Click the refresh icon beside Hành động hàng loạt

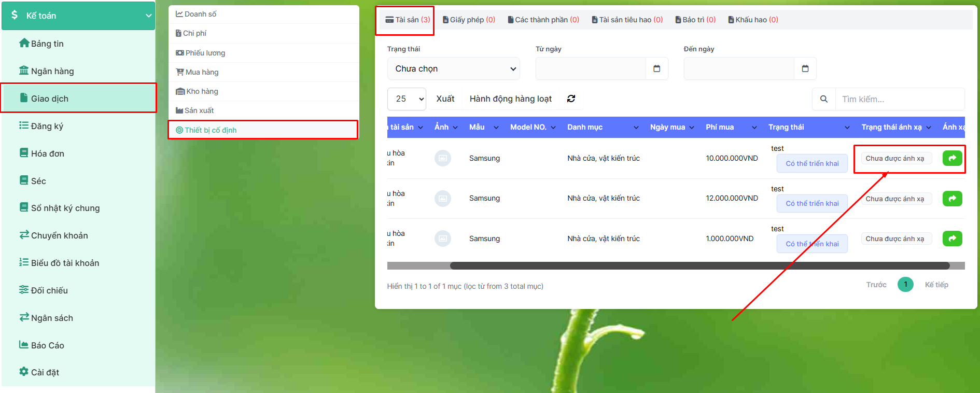pyautogui.click(x=571, y=99)
